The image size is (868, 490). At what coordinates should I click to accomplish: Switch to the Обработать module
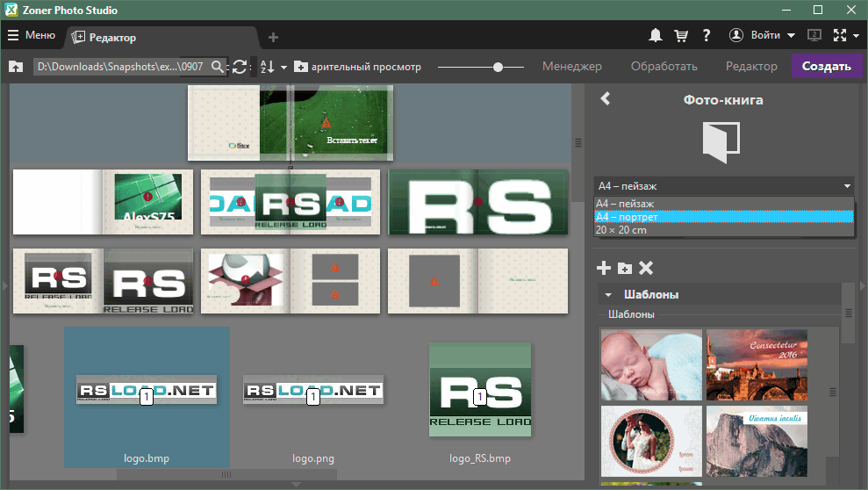coord(664,67)
